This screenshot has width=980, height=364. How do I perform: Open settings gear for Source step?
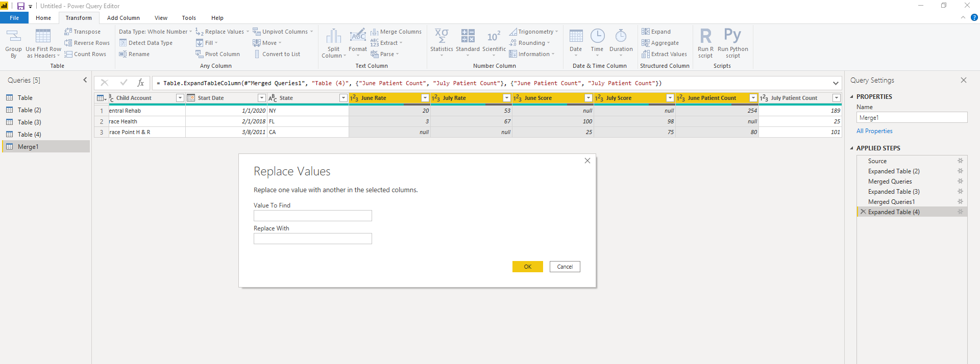point(960,161)
